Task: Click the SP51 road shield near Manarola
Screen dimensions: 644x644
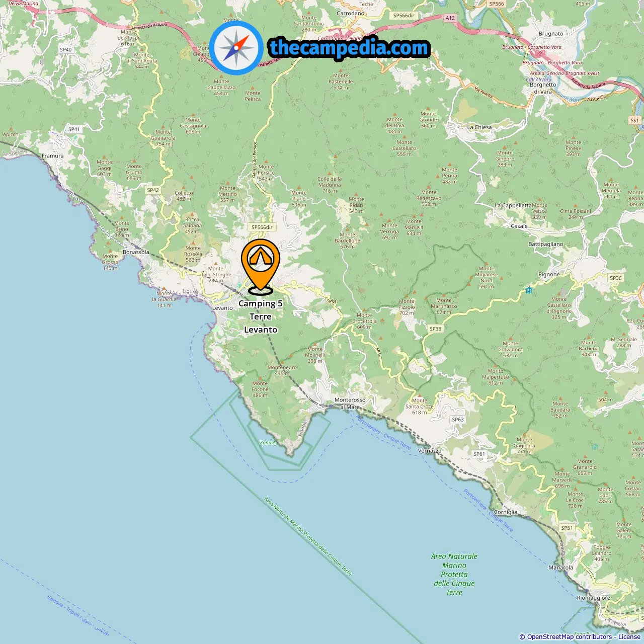Action: pos(567,528)
